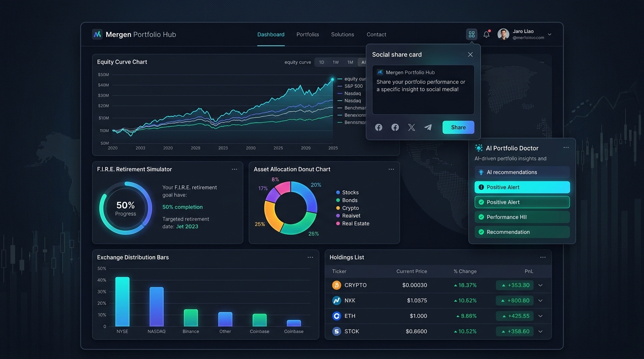This screenshot has height=359, width=644.
Task: Close the Social share card
Action: (470, 55)
